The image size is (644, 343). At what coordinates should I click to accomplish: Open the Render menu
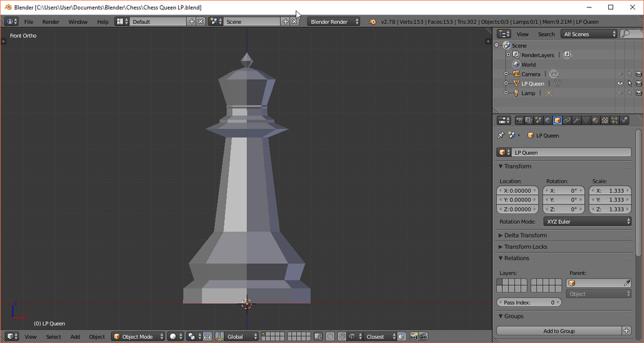[51, 21]
